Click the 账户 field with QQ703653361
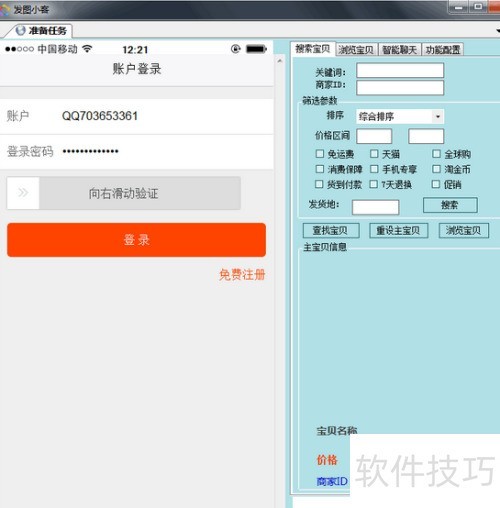500x508 pixels. pos(137,116)
